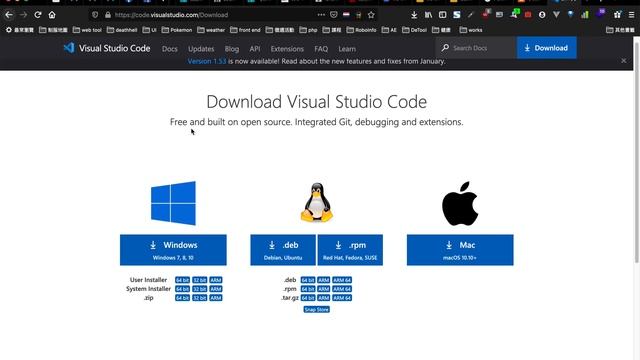Open the Updates navigation item

[x=201, y=49]
